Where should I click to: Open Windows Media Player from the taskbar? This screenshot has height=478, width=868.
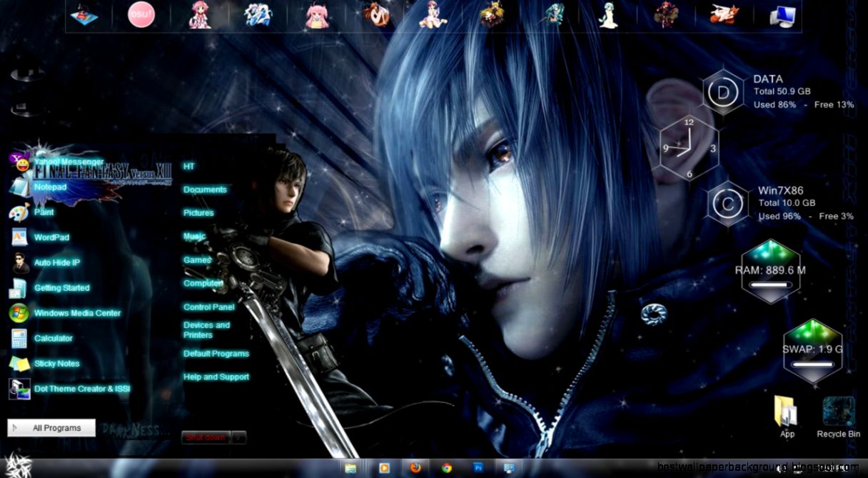pos(383,468)
